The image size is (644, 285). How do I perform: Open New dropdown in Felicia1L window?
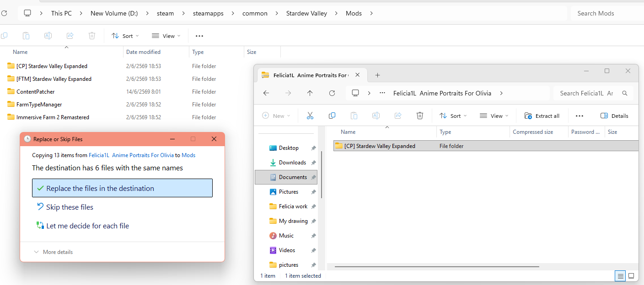276,116
